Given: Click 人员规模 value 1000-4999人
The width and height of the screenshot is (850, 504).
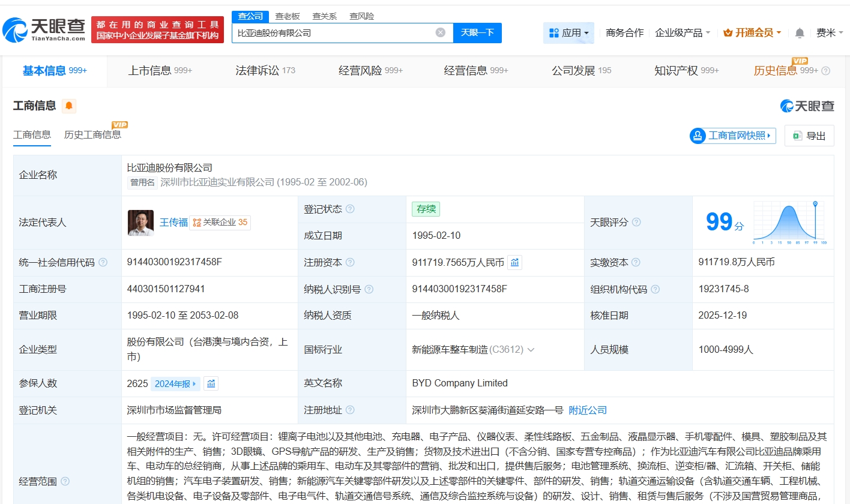Looking at the screenshot, I should pos(726,349).
